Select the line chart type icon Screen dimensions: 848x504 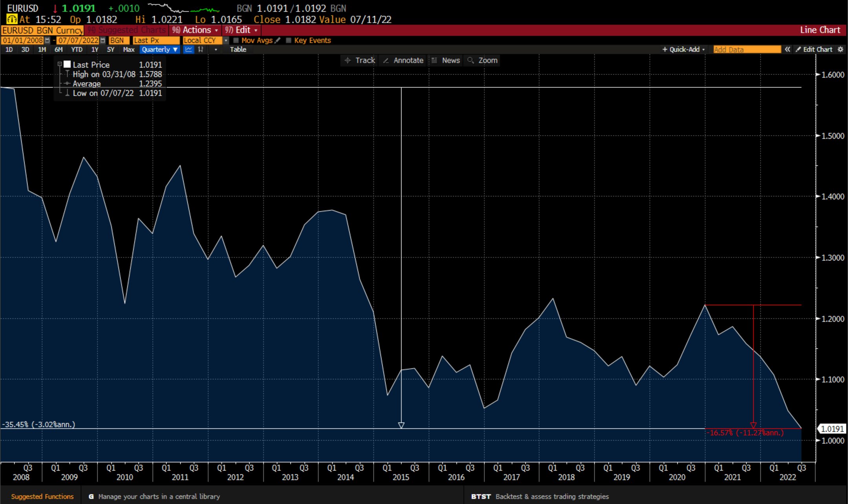click(189, 49)
